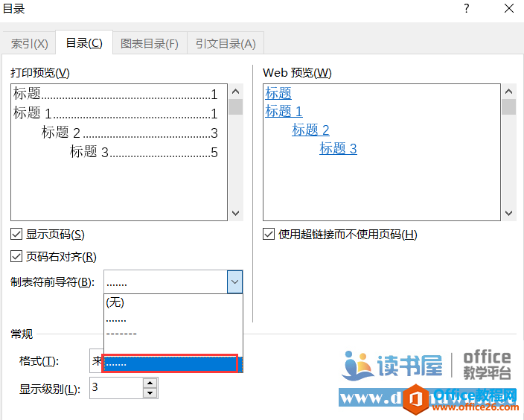Click the 显示级别 value field
524x420 pixels.
116,387
